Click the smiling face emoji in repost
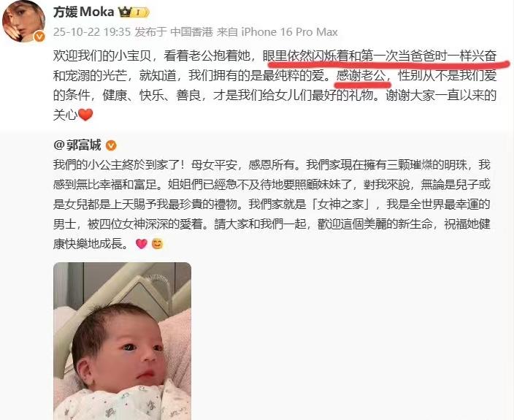 tap(158, 244)
